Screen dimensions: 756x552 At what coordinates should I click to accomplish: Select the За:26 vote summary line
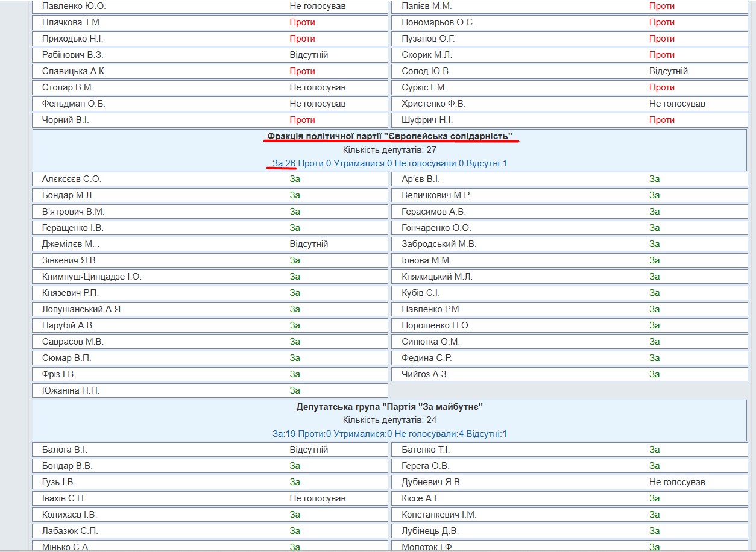point(390,163)
